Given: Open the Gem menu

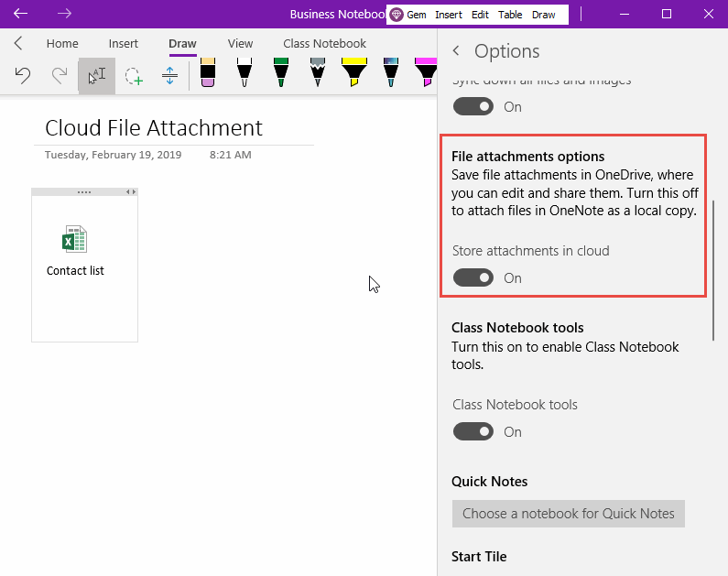Looking at the screenshot, I should [x=417, y=15].
